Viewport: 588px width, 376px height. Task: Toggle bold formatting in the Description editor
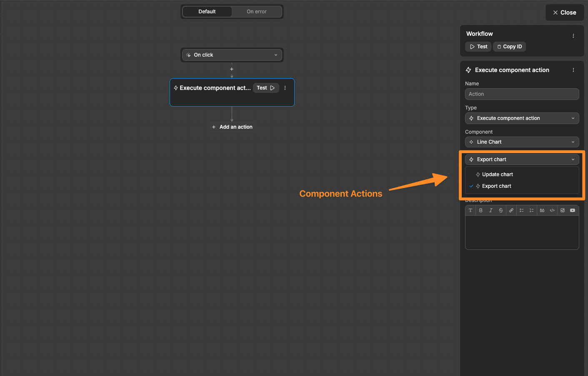480,210
